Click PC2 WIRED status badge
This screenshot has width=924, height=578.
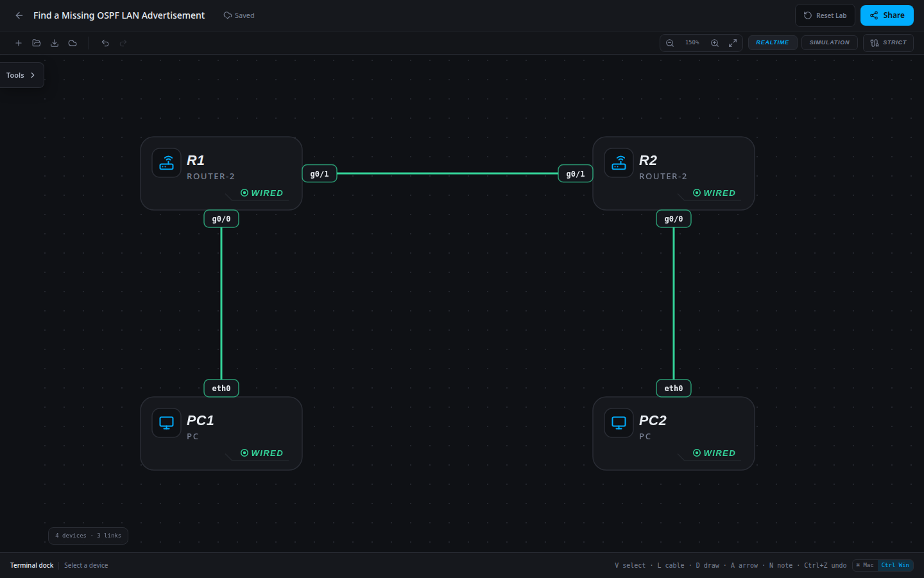pyautogui.click(x=714, y=453)
